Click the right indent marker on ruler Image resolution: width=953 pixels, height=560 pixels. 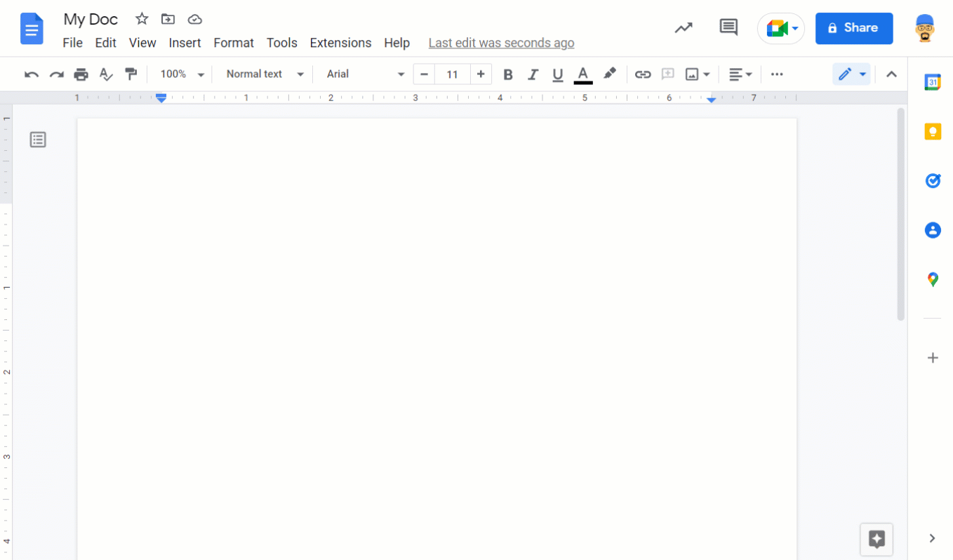click(x=712, y=100)
